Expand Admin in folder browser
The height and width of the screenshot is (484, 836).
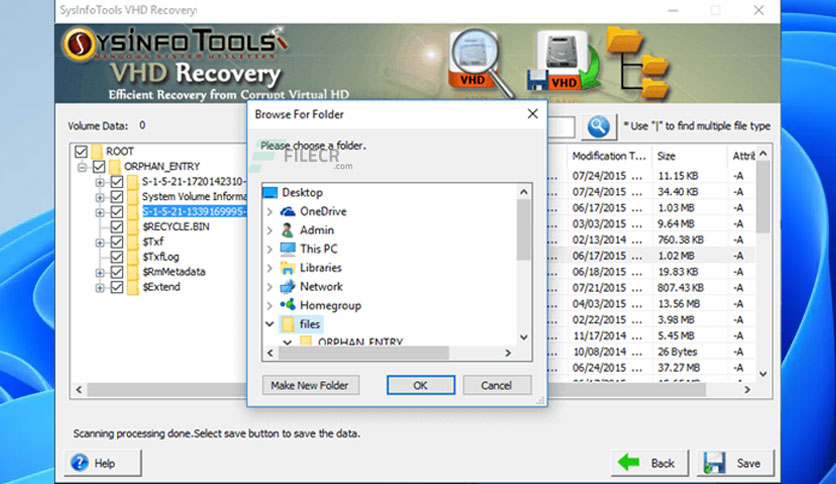270,230
